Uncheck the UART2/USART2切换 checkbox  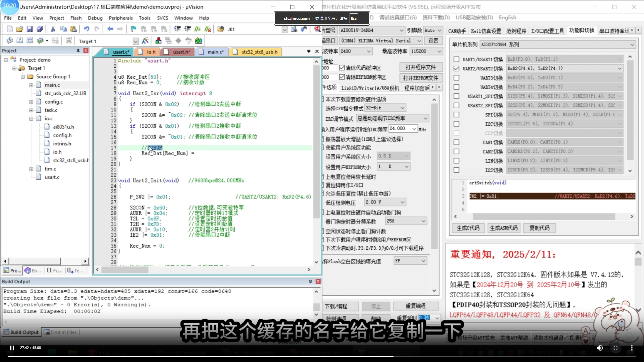coord(456,68)
